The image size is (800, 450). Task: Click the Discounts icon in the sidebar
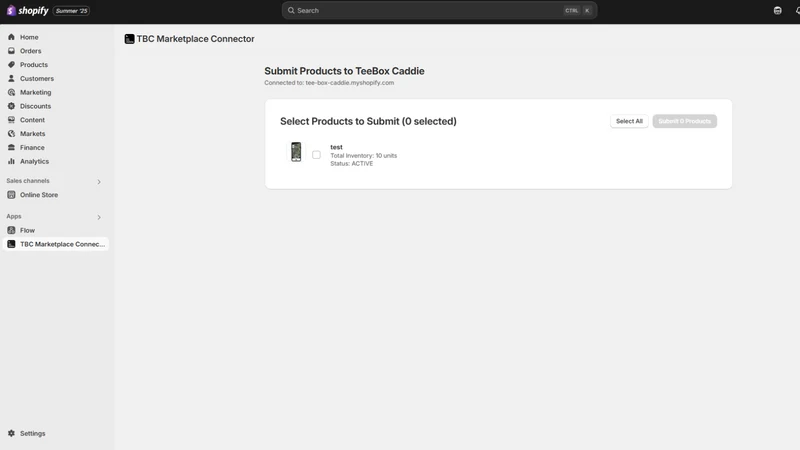point(11,106)
